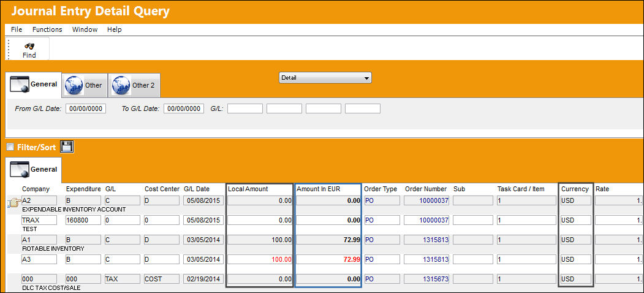Select the COST cost center cell
Image resolution: width=644 pixels, height=293 pixels.
161,279
